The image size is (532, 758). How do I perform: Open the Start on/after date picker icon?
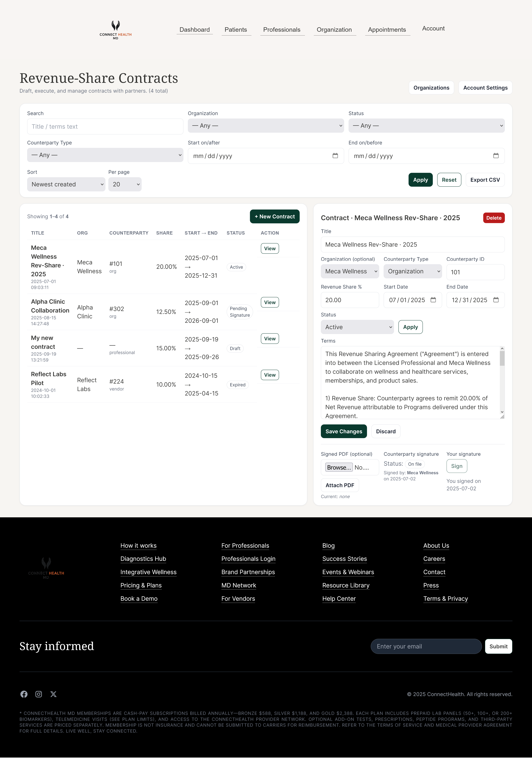click(336, 156)
